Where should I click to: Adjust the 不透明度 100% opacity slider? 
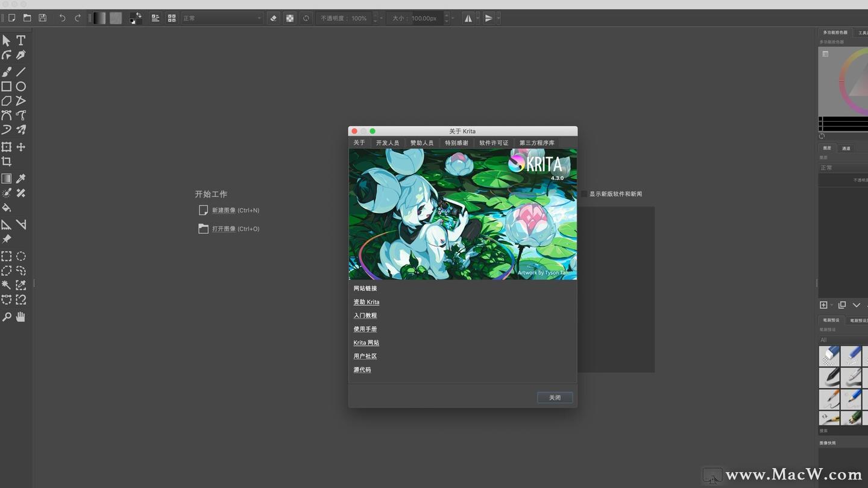[x=345, y=18]
